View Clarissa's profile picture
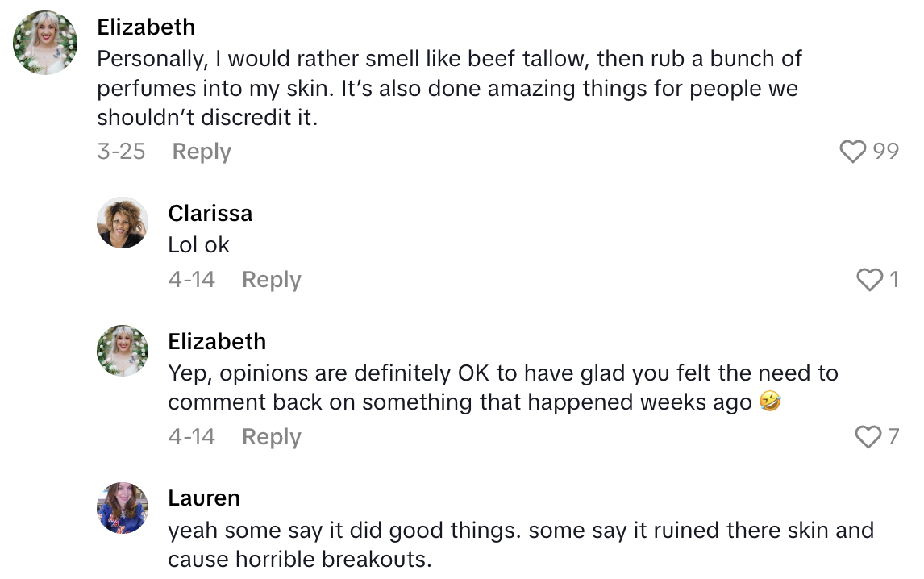Screen dimensions: 924x579 click(123, 223)
